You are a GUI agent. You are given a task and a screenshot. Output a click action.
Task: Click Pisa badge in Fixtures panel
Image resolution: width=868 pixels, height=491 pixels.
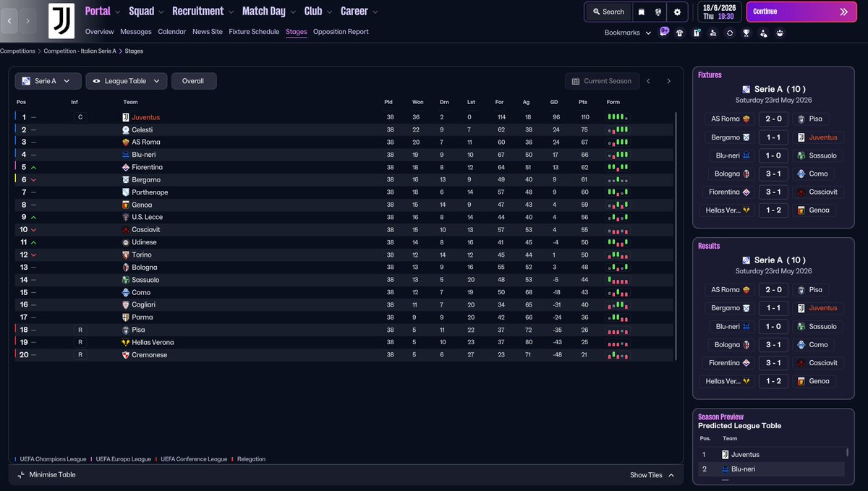tap(801, 119)
